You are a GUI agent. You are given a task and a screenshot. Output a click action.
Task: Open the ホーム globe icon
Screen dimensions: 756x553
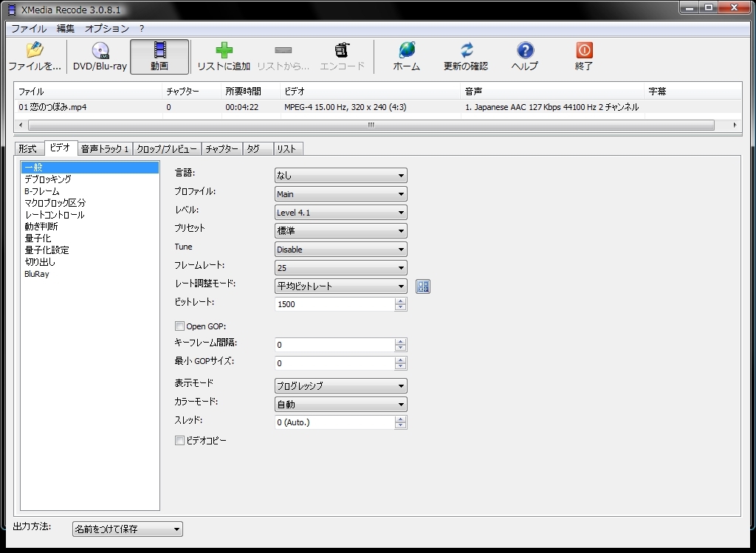pos(406,51)
